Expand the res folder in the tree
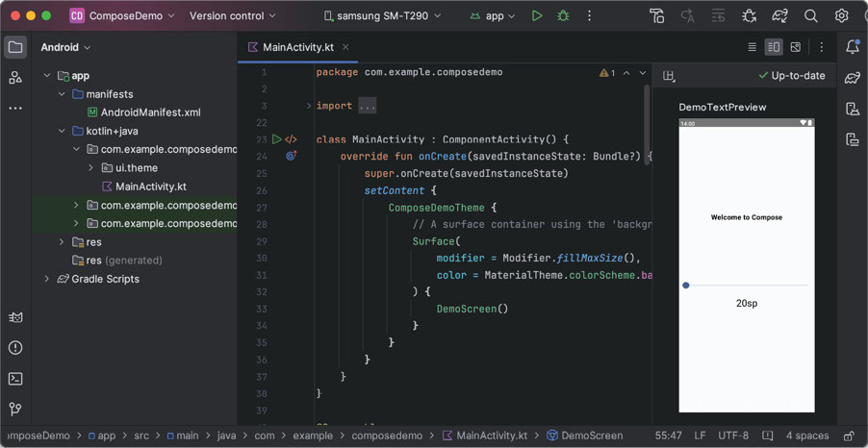 [x=62, y=241]
